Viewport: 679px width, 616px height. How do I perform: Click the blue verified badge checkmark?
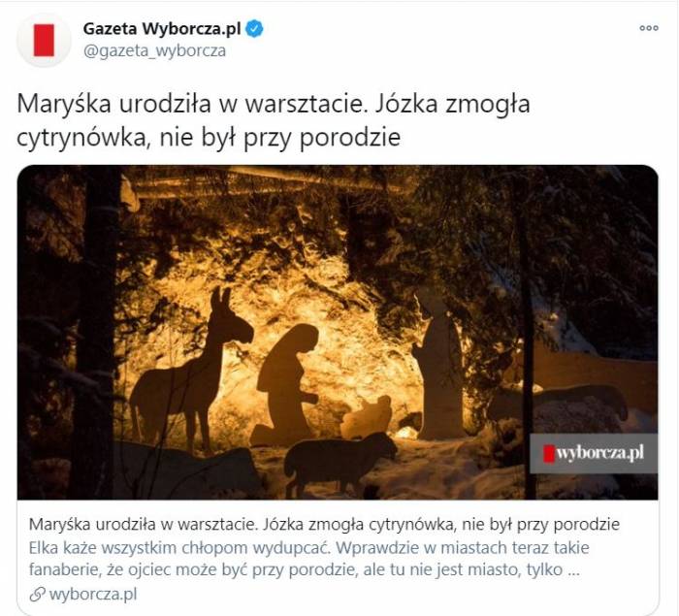pyautogui.click(x=254, y=28)
